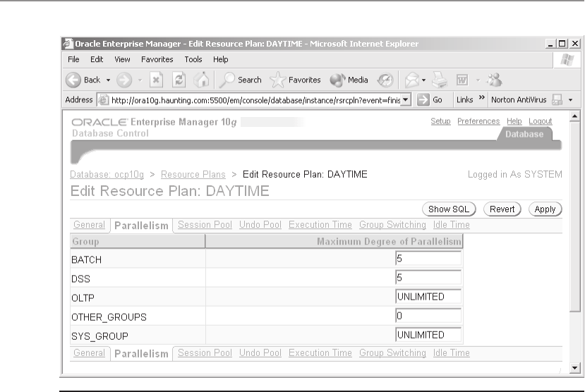Click the Address bar URL field
Image resolution: width=585 pixels, height=392 pixels.
pos(255,100)
